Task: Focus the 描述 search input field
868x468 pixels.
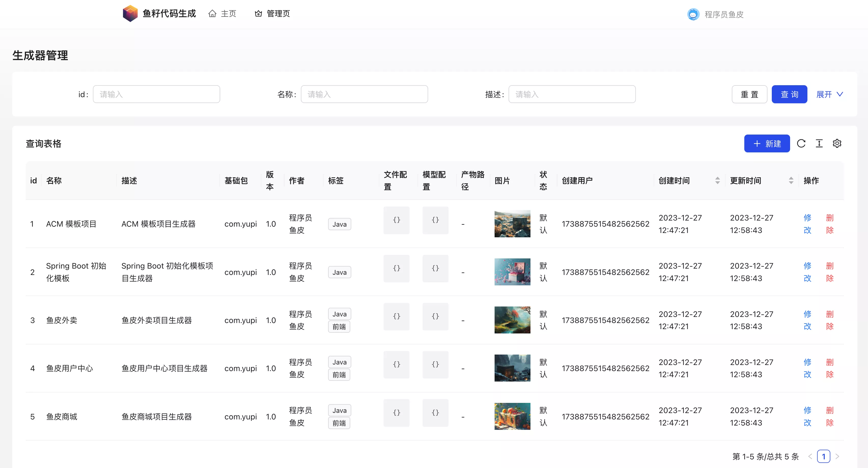Action: pyautogui.click(x=572, y=94)
